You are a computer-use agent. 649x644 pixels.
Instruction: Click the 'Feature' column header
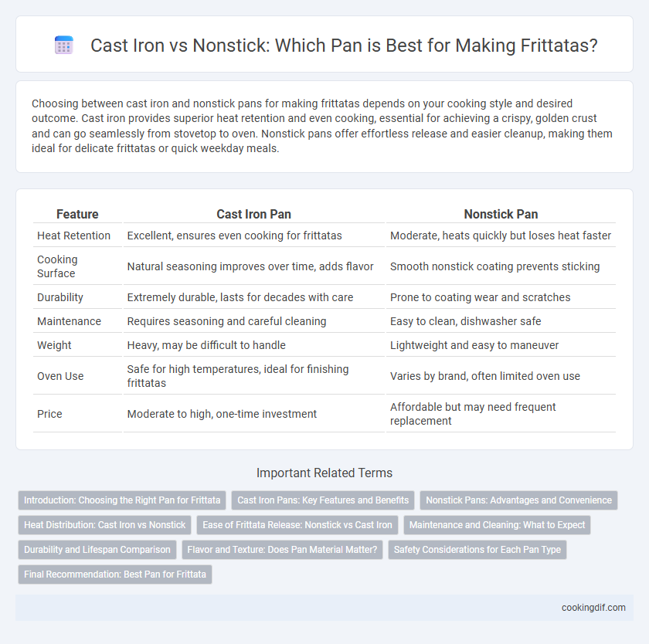[x=77, y=214]
